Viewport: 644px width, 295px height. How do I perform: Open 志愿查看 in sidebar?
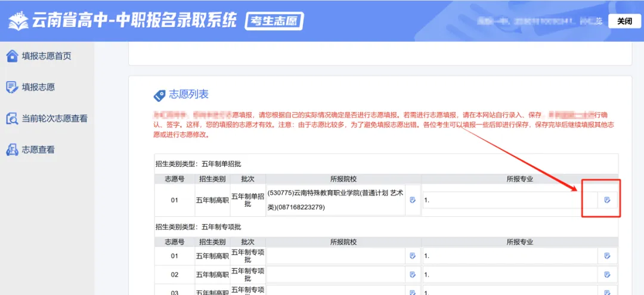[x=38, y=150]
